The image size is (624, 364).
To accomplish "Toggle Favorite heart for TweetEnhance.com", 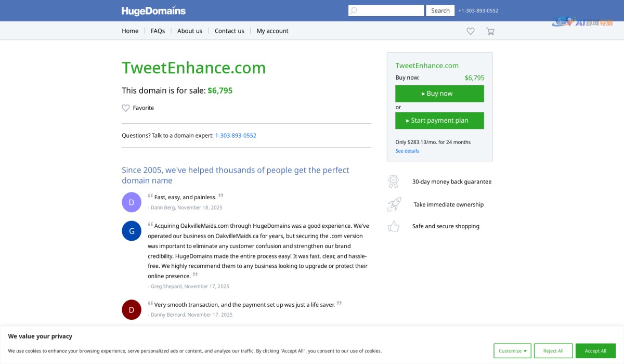I will point(126,108).
